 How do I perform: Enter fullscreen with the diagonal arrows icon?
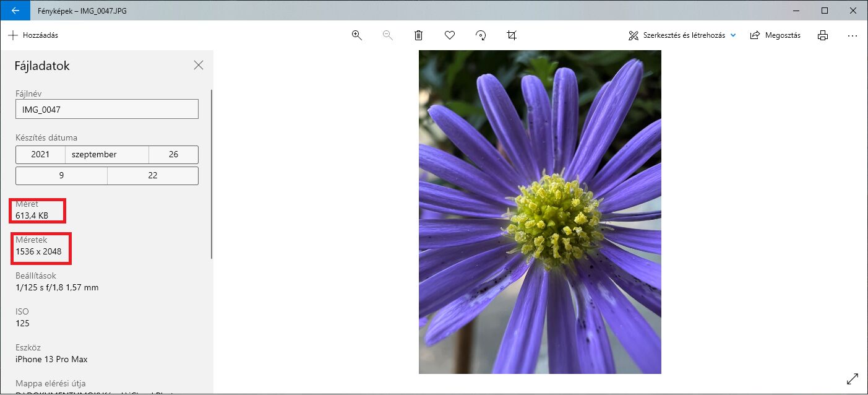pyautogui.click(x=853, y=379)
